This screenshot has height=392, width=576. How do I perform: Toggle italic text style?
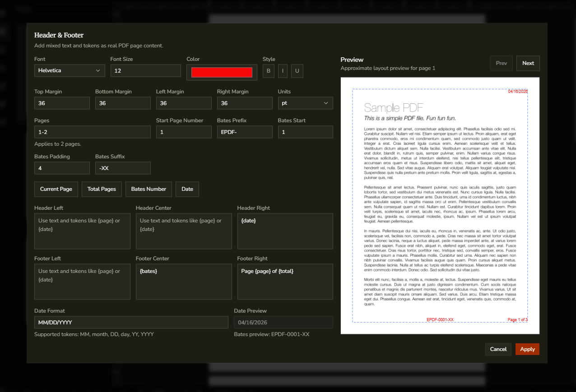(x=283, y=71)
